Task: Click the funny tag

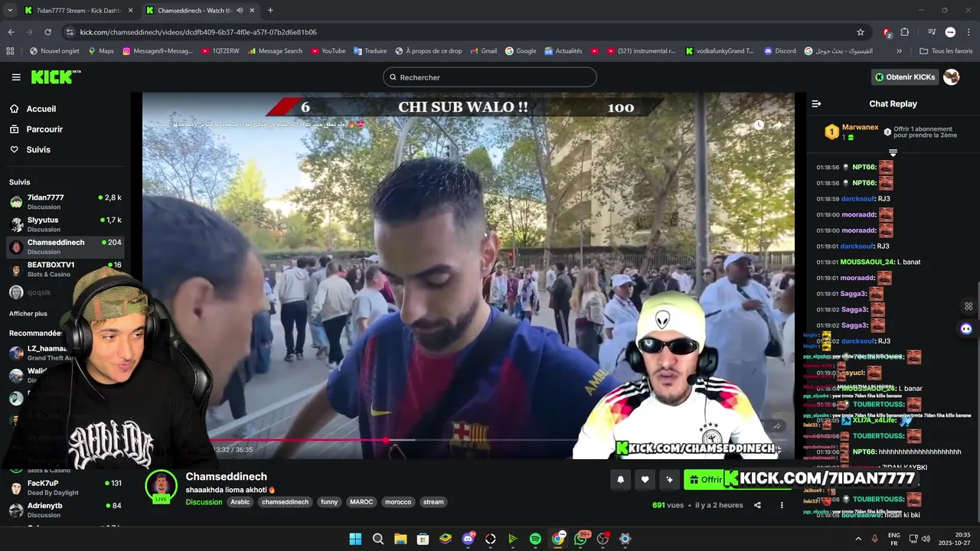Action: tap(329, 502)
